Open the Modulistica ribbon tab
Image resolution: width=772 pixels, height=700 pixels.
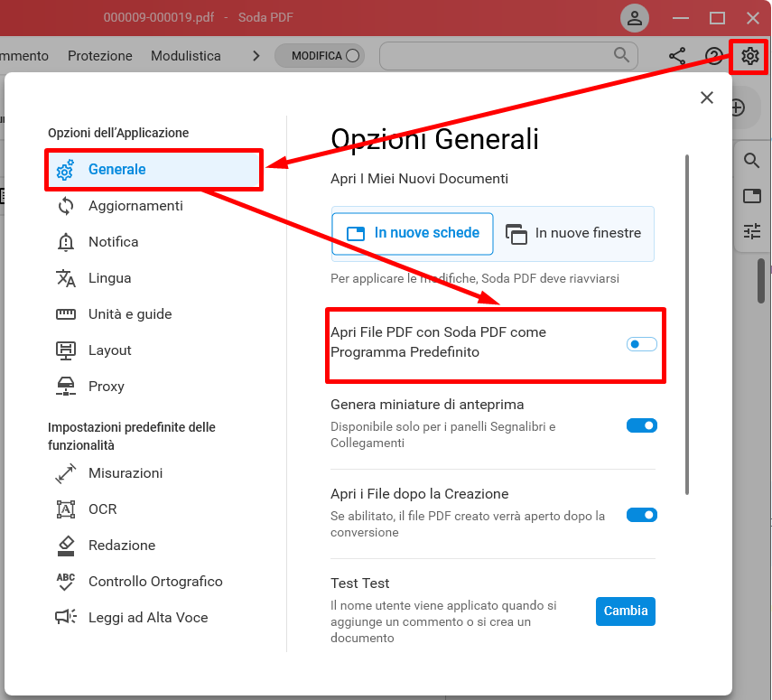[186, 56]
